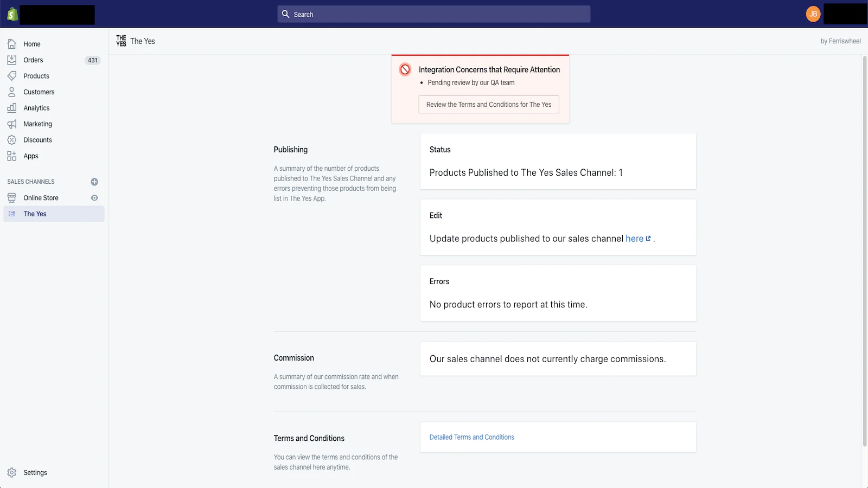Click 'by Ferriswheel' developer text
868x488 pixels.
(x=840, y=41)
